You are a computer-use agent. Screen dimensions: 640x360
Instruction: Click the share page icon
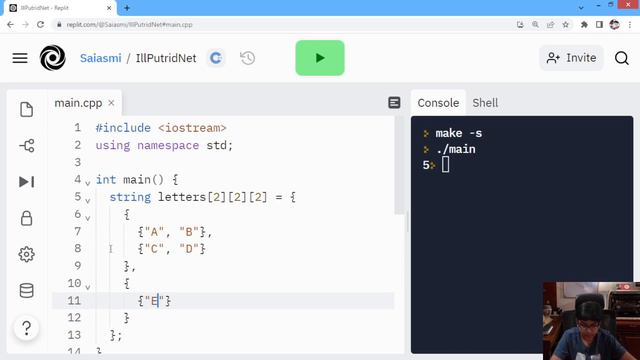pyautogui.click(x=550, y=24)
